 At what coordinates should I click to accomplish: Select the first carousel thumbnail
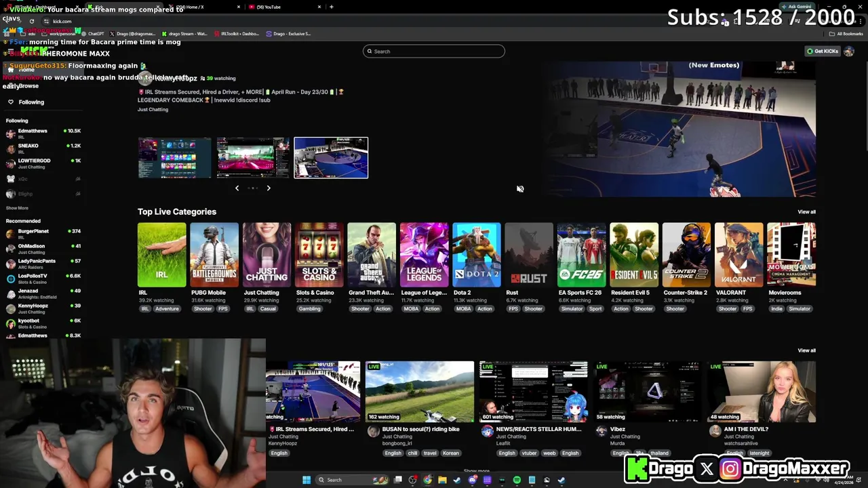pos(175,158)
